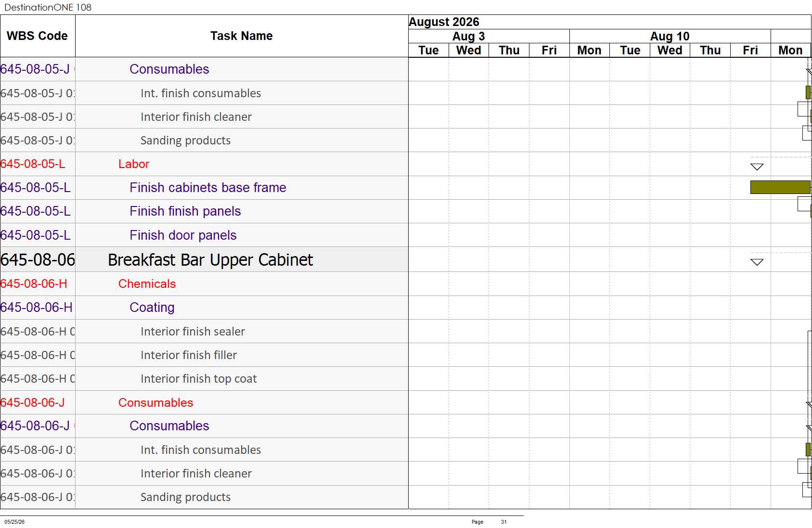Viewport: 812px width, 528px height.
Task: Click the Breakfast Bar Upper Cabinet triangle marker
Action: pyautogui.click(x=757, y=262)
